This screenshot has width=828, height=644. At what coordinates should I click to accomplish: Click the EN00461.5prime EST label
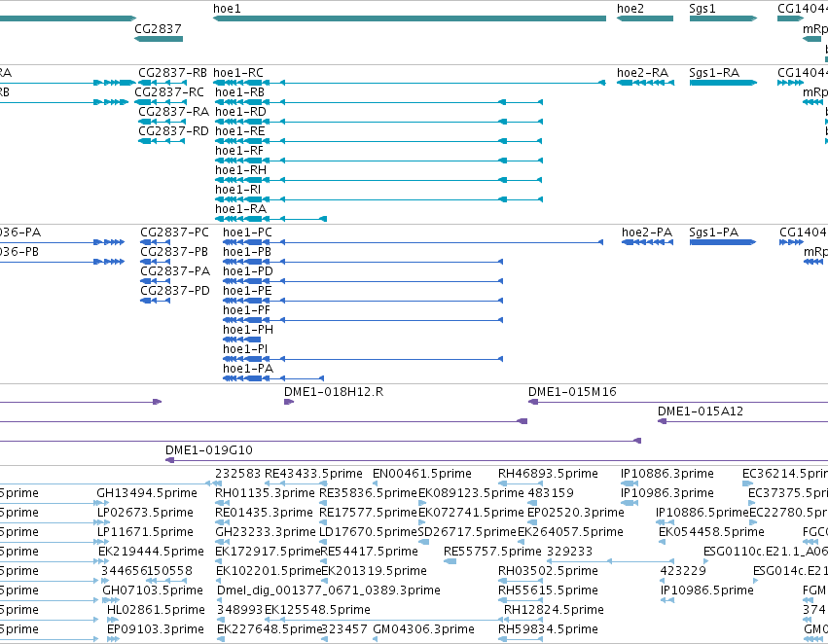422,474
